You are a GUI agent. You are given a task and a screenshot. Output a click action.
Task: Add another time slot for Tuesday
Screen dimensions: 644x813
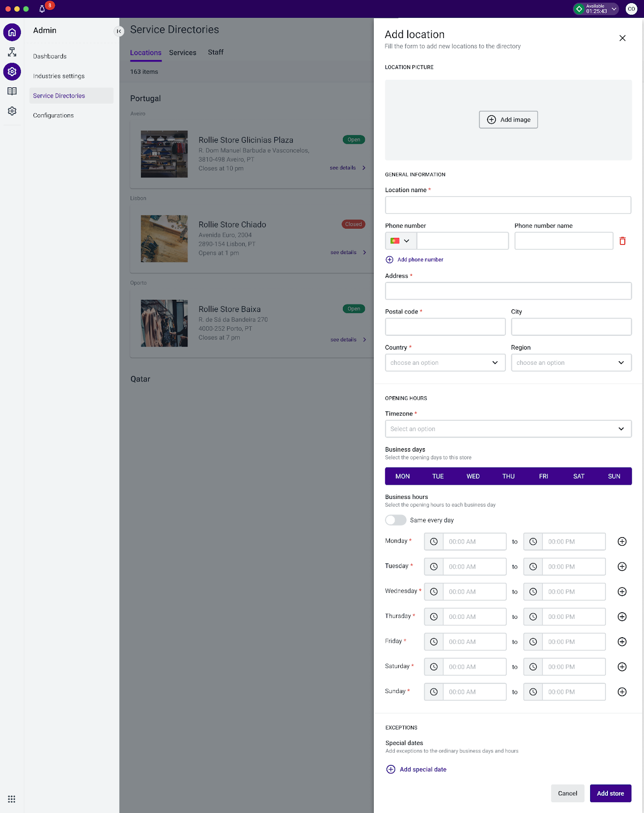pyautogui.click(x=622, y=567)
